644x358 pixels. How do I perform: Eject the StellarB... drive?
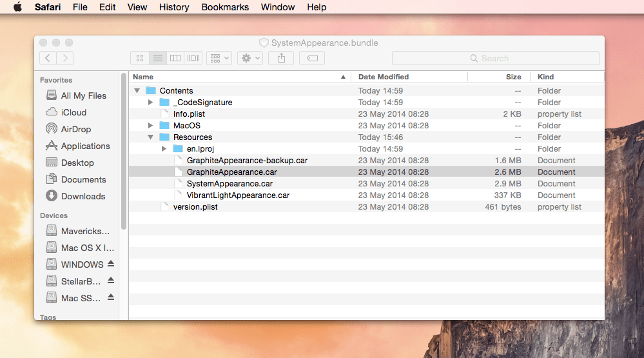[x=111, y=281]
